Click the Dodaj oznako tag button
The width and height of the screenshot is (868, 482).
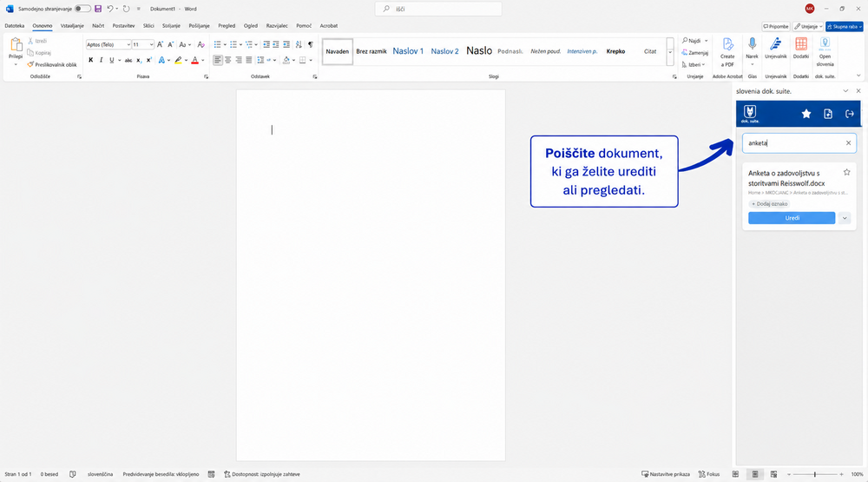coord(769,204)
